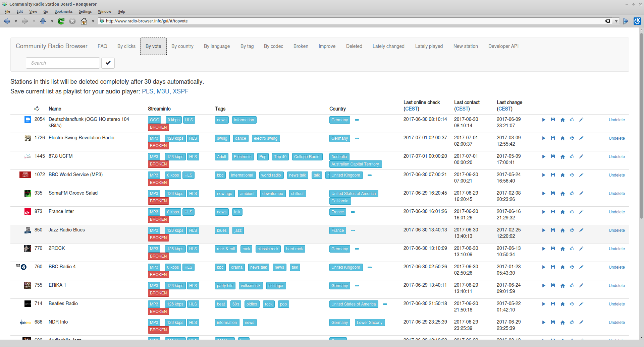Click the Search input field
Viewport: 644px width, 347px height.
coord(63,63)
